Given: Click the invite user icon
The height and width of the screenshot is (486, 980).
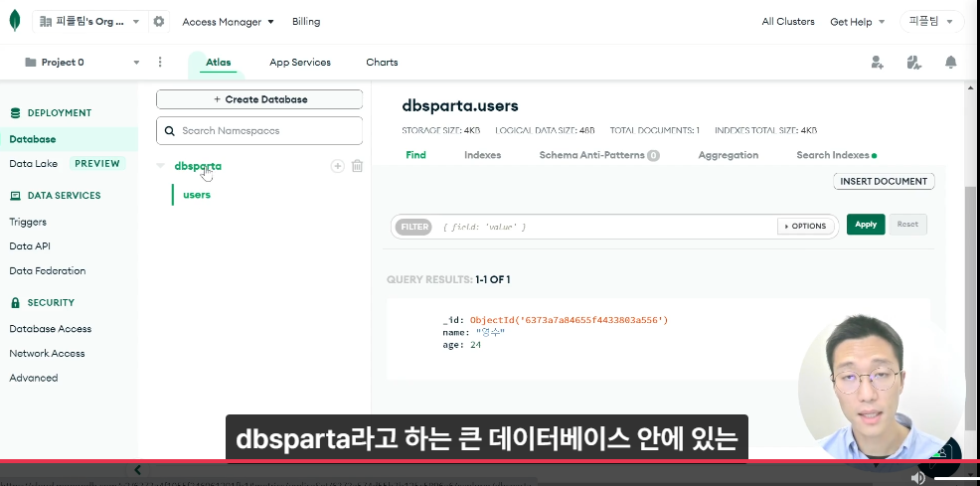Looking at the screenshot, I should coord(877,62).
